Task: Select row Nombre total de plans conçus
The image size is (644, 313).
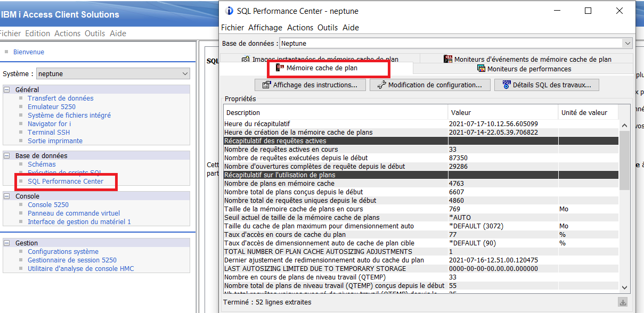Action: pos(421,192)
